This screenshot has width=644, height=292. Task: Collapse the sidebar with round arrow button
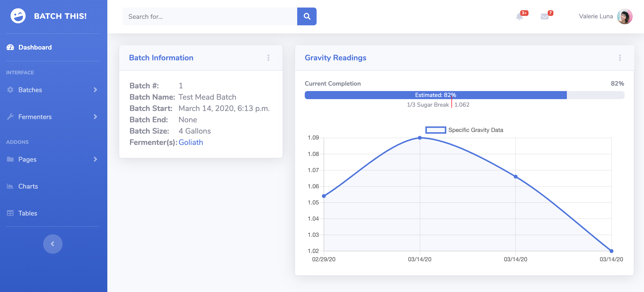point(53,244)
